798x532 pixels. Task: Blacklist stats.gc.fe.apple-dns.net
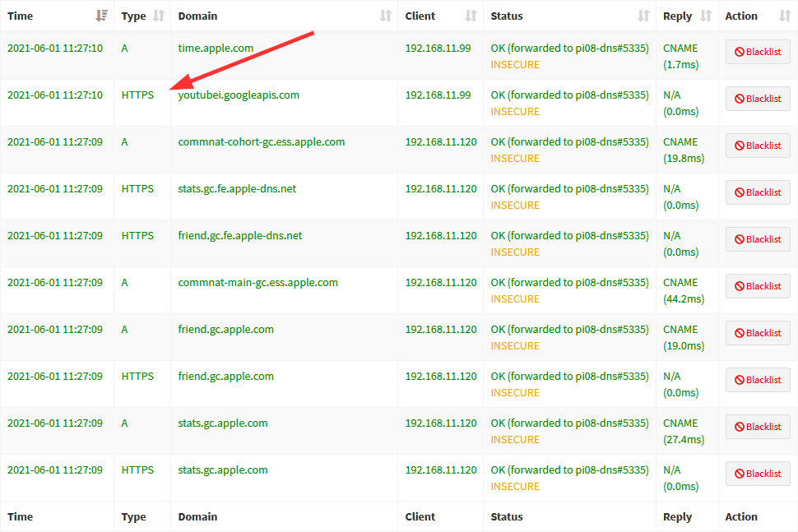tap(758, 192)
